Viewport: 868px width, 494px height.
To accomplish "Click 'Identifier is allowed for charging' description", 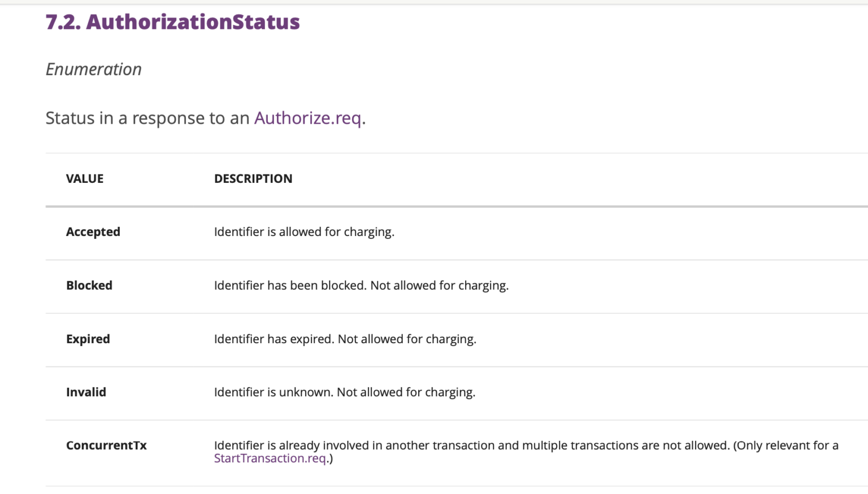I will point(304,232).
